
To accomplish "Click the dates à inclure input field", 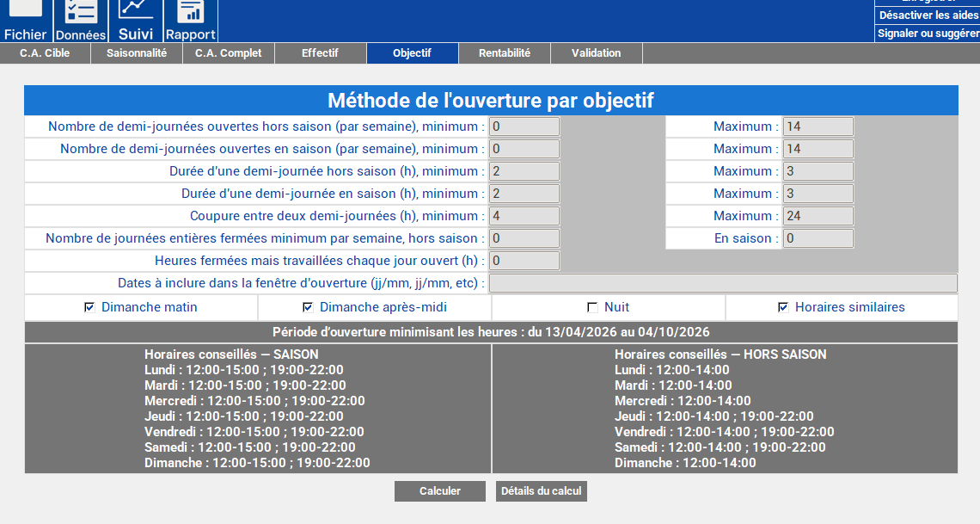I will [x=722, y=283].
